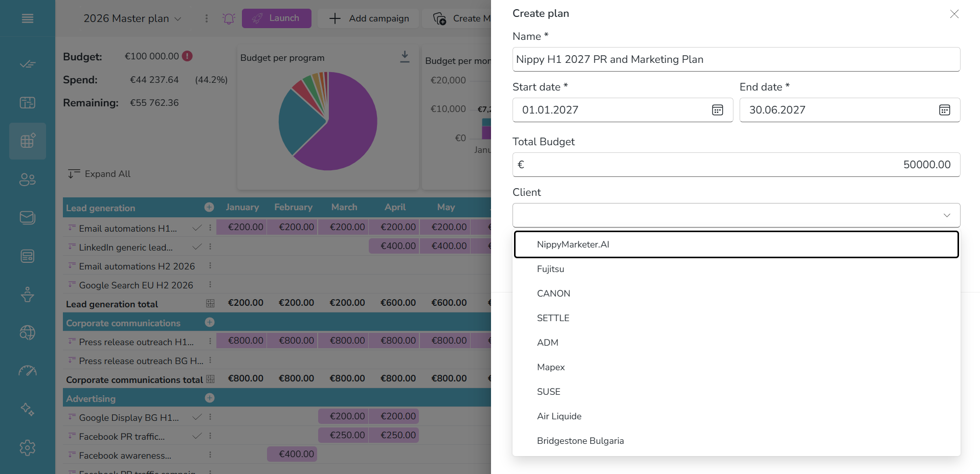Select Air Liquide from the client list
The height and width of the screenshot is (474, 980).
click(737, 416)
